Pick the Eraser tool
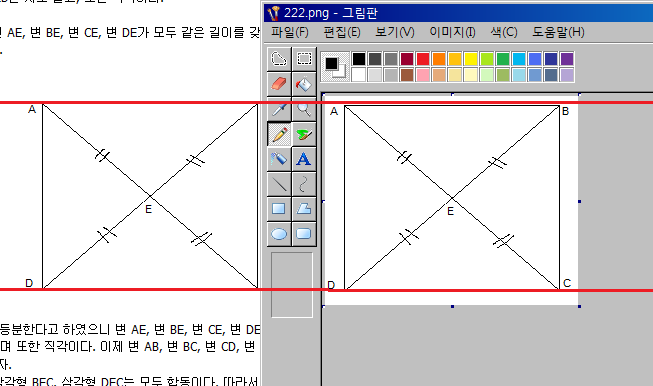The width and height of the screenshot is (653, 386). coord(279,84)
